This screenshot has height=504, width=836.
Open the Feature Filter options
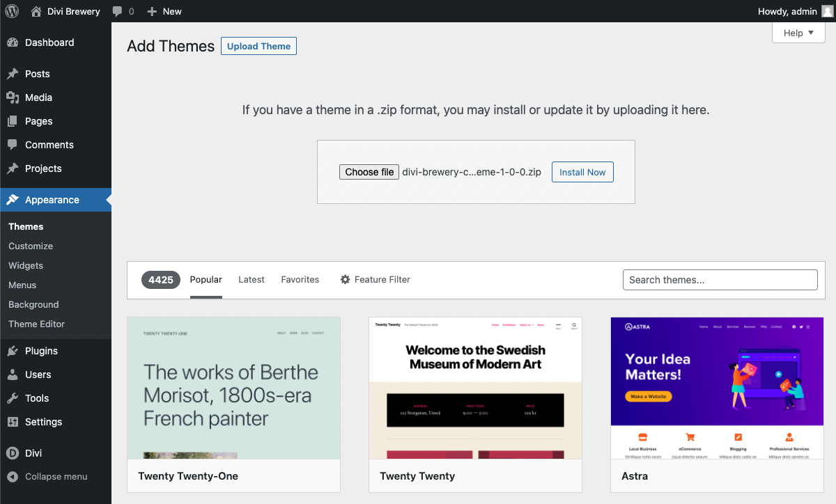coord(375,279)
